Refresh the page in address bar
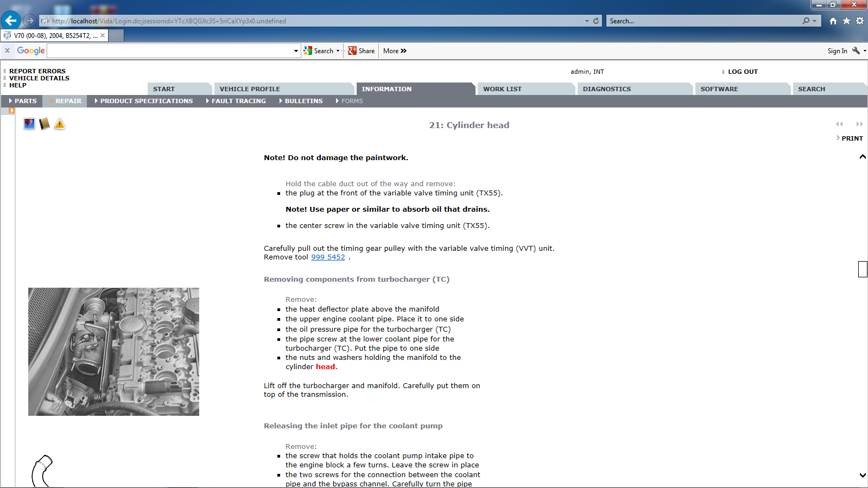The height and width of the screenshot is (488, 868). point(596,21)
